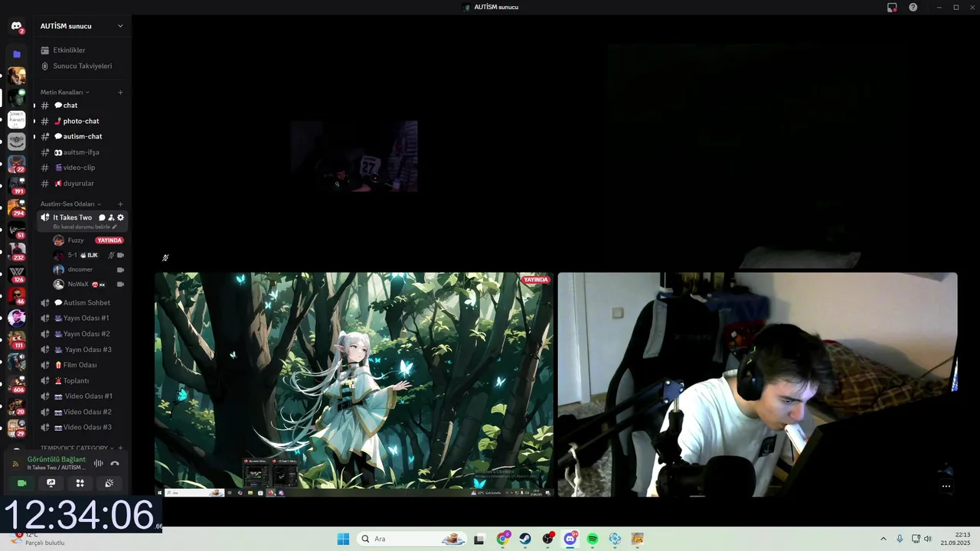The height and width of the screenshot is (551, 980).
Task: Open the soundboard button
Action: (x=109, y=483)
